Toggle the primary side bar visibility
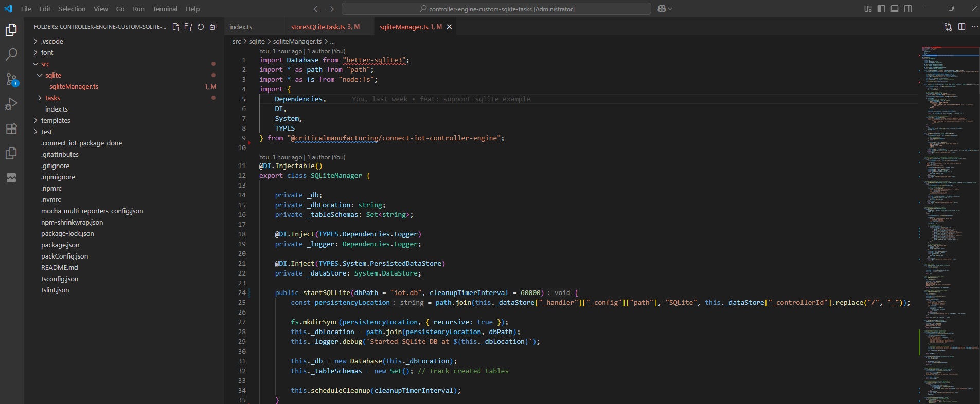Image resolution: width=980 pixels, height=404 pixels. coord(881,9)
